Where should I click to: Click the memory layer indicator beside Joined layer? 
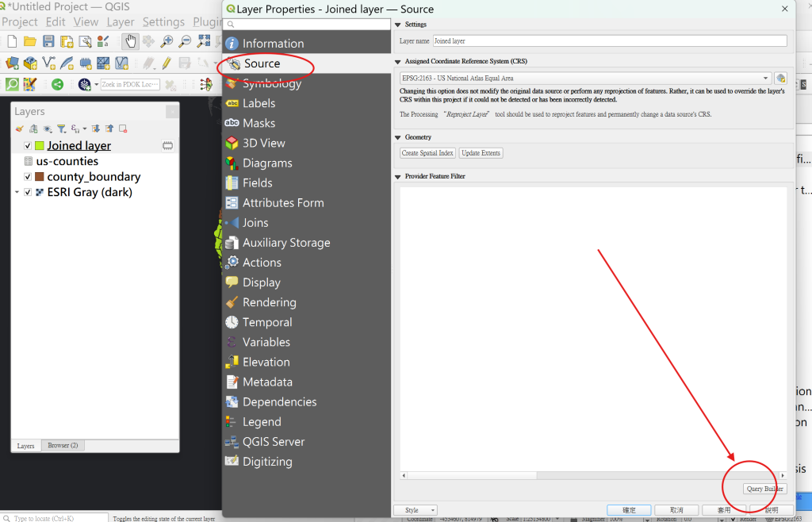tap(168, 145)
